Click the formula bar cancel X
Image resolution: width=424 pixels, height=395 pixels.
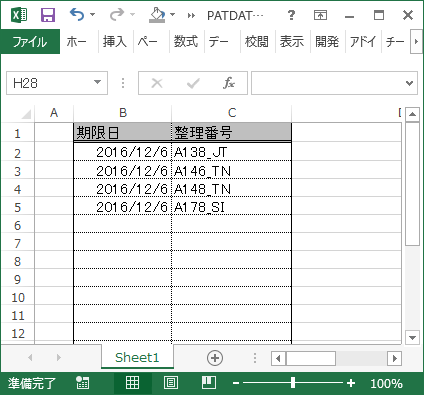157,83
